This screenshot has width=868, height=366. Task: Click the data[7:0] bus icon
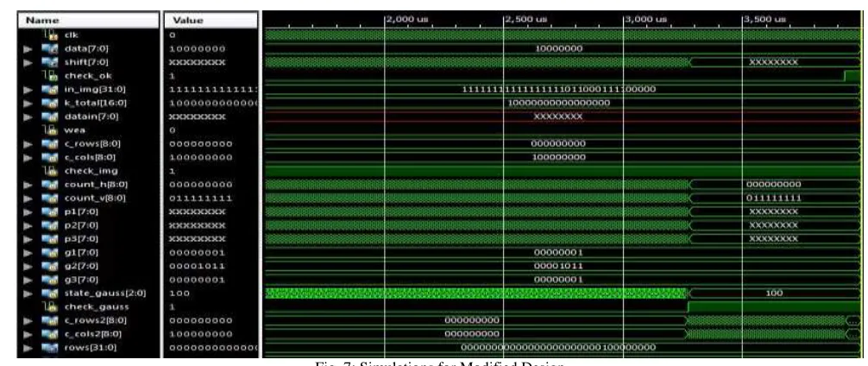tap(48, 48)
